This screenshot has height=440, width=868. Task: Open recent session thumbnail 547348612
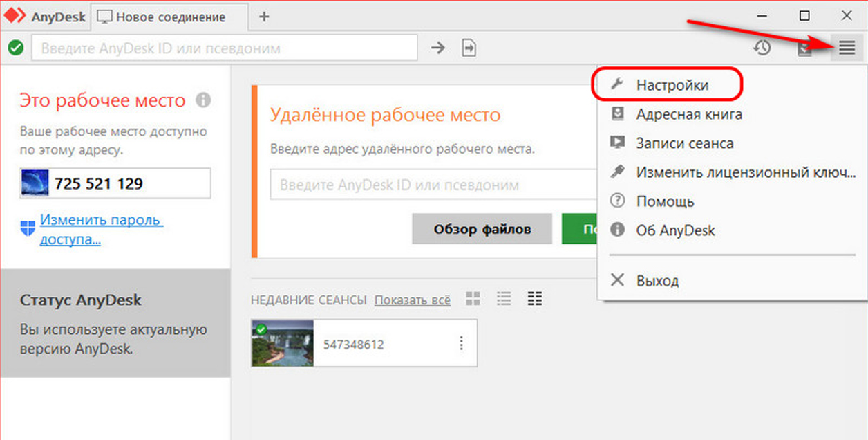click(x=283, y=343)
